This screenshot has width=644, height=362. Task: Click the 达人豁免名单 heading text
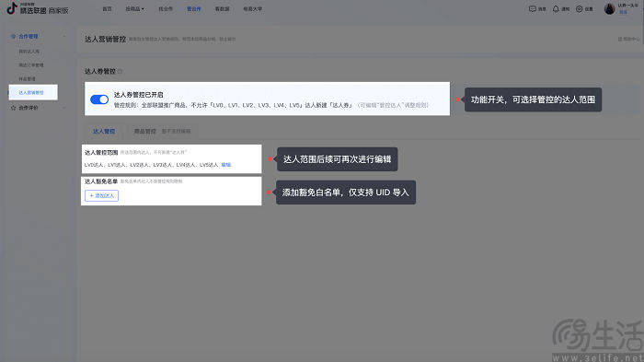101,181
